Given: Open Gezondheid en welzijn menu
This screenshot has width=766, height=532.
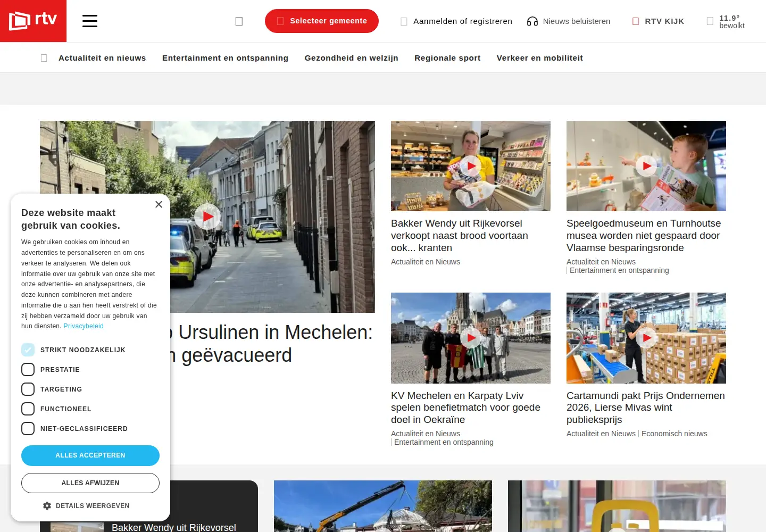Looking at the screenshot, I should point(351,58).
